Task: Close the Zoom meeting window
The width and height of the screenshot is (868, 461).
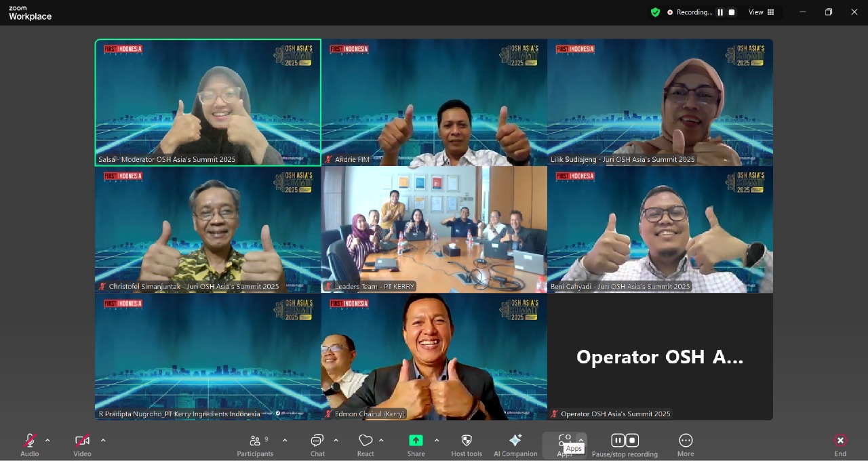Action: coord(854,12)
